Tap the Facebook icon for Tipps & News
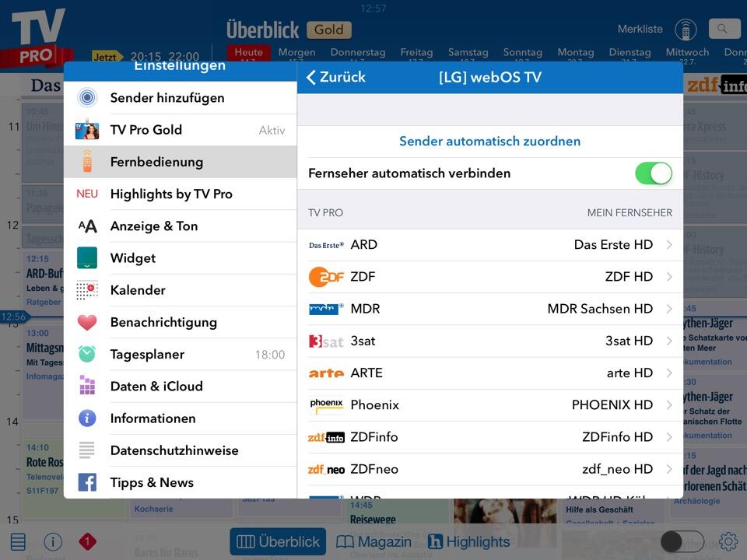The height and width of the screenshot is (560, 747). tap(87, 482)
